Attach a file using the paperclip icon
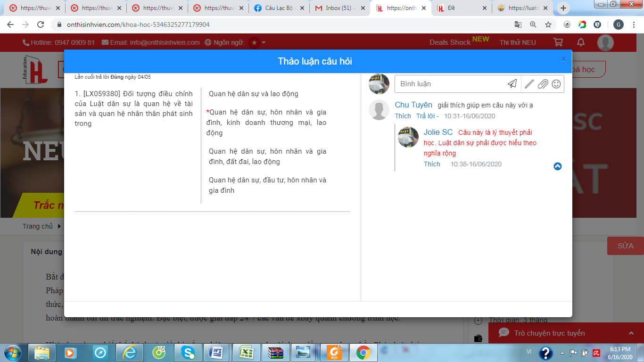Screen dimensions: 644x362 click(x=543, y=84)
